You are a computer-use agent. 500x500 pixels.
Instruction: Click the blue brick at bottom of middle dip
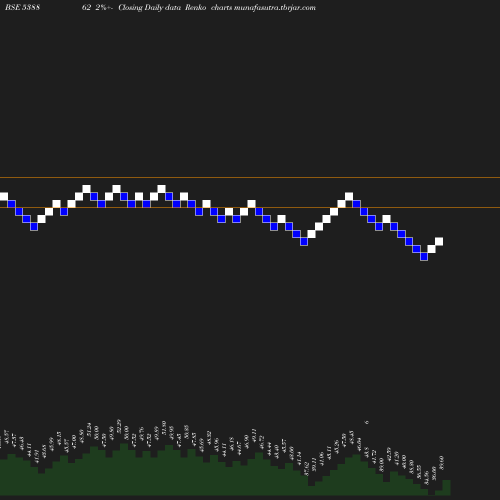tap(304, 241)
